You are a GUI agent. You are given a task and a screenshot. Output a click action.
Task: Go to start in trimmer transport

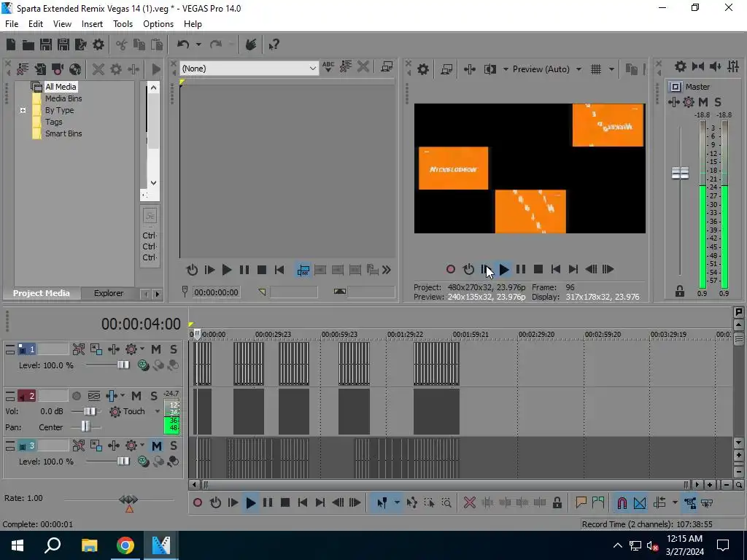tap(279, 270)
